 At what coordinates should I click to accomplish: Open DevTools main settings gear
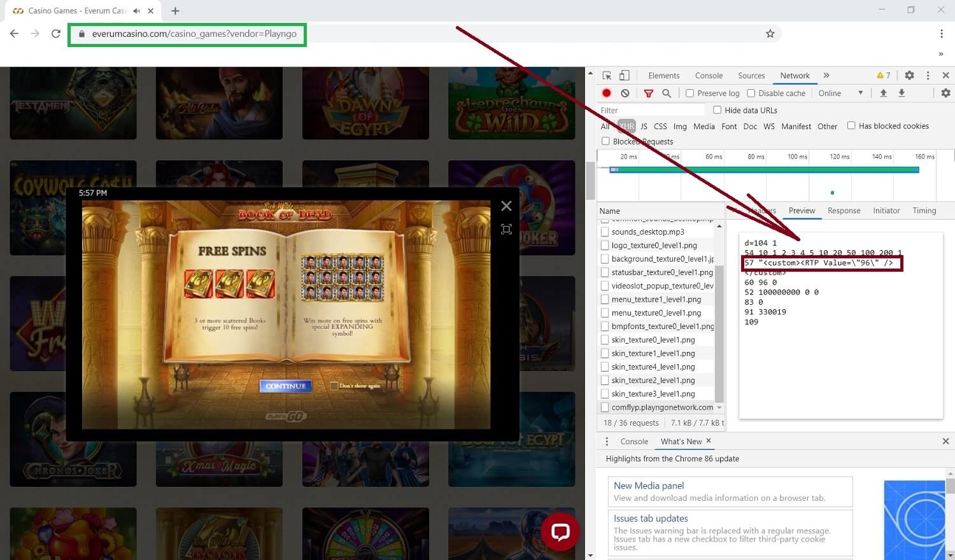point(909,75)
